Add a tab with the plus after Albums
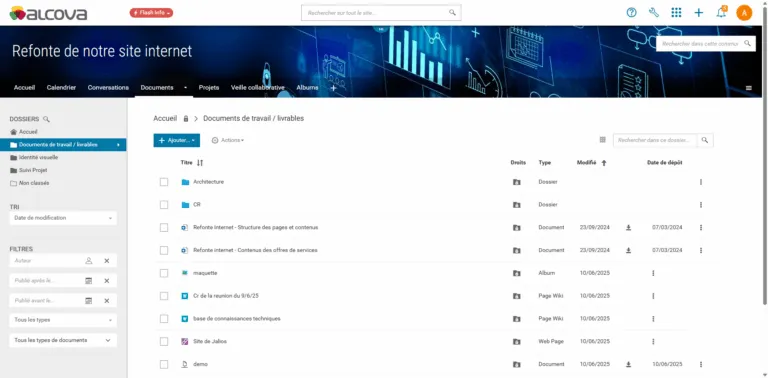768x378 pixels. tap(334, 88)
